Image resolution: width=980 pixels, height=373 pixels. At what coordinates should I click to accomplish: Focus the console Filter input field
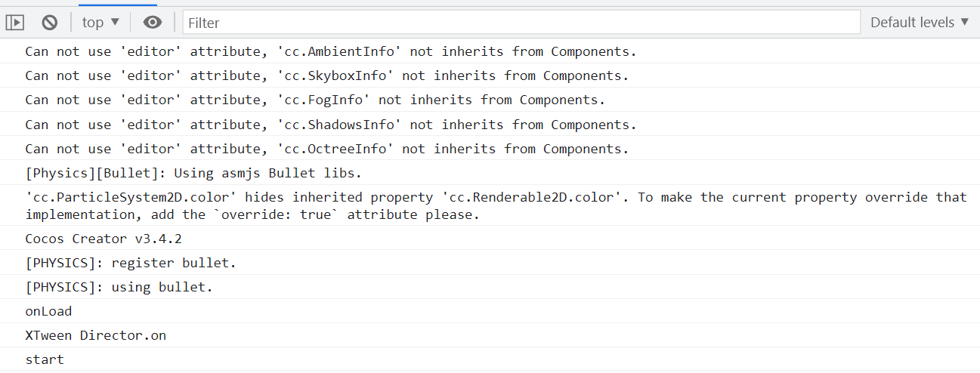pos(521,23)
